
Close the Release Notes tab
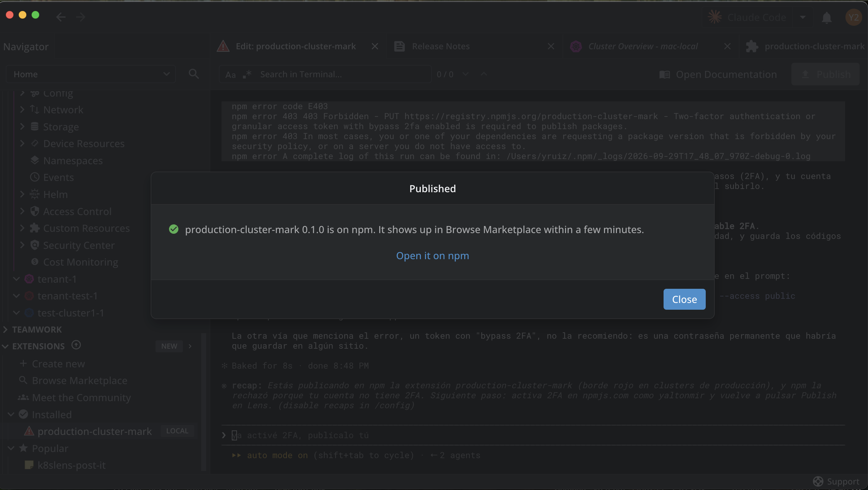click(x=551, y=46)
